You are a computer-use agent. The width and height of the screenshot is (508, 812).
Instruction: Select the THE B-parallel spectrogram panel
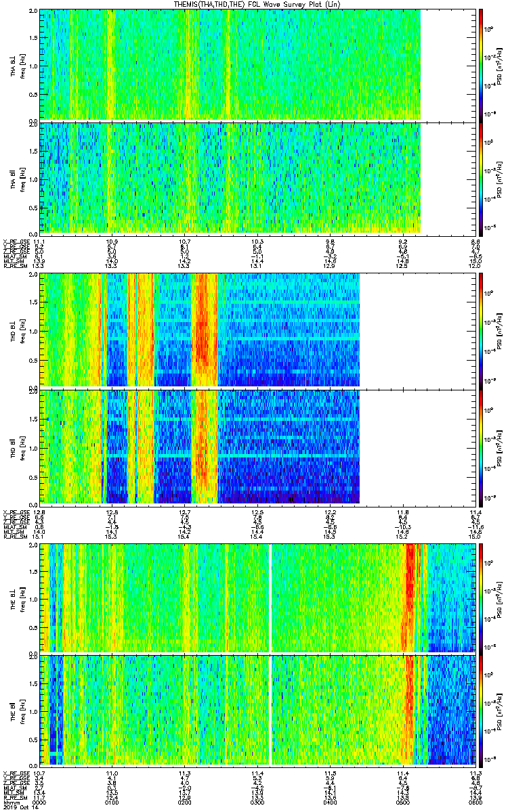[x=257, y=710]
